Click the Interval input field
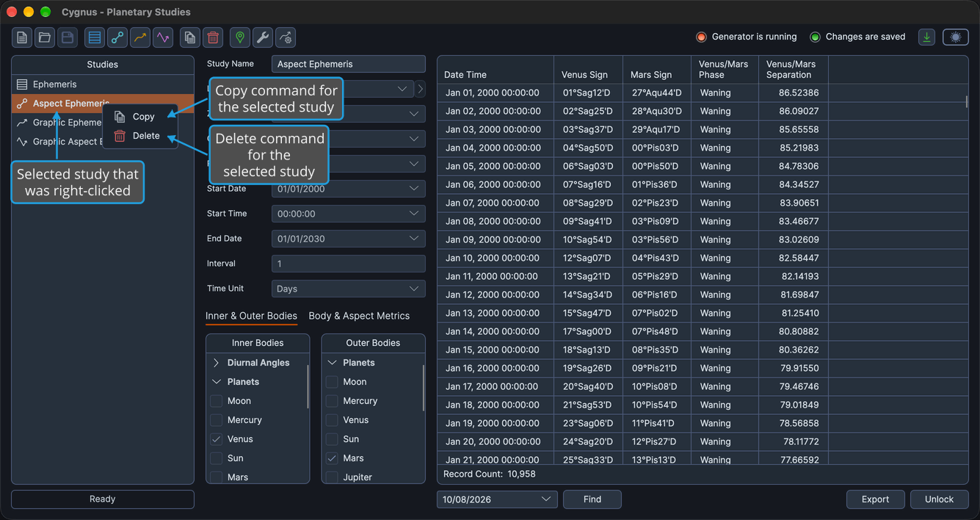Viewport: 980px width, 520px height. pos(349,264)
